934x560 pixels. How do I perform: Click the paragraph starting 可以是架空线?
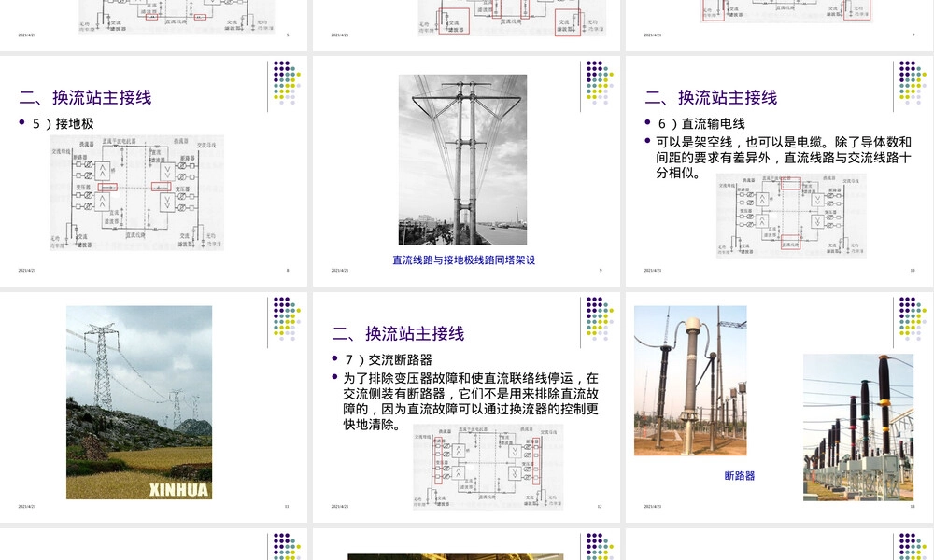click(x=784, y=158)
